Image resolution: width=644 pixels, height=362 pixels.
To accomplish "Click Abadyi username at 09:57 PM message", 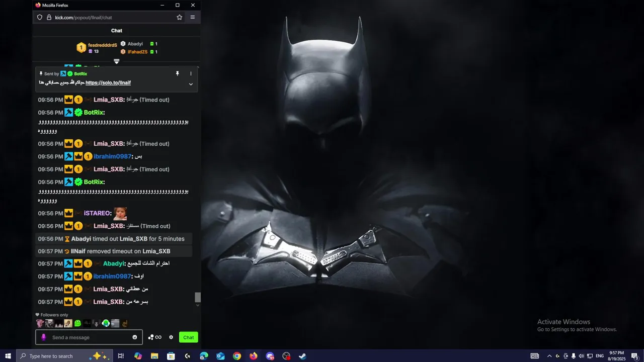I will click(x=114, y=263).
